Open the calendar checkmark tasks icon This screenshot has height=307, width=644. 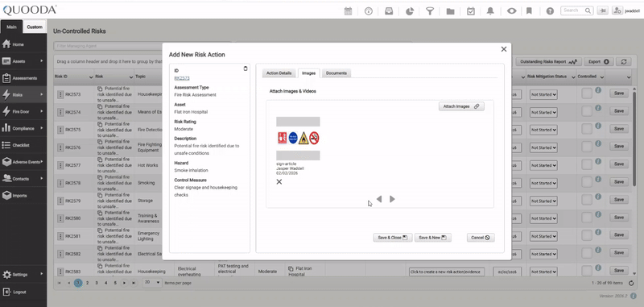pyautogui.click(x=471, y=11)
